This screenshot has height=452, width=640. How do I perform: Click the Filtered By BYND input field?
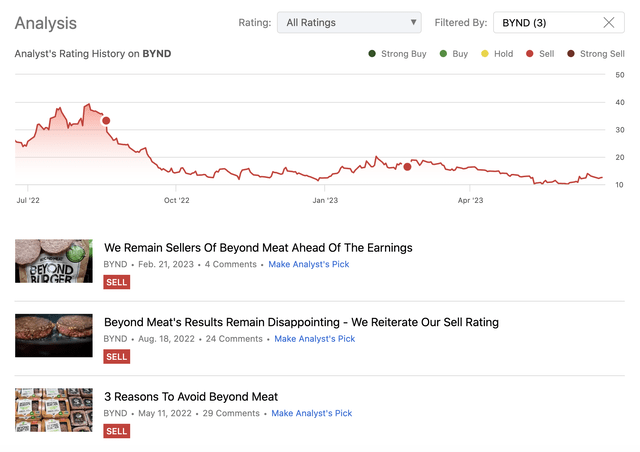545,23
